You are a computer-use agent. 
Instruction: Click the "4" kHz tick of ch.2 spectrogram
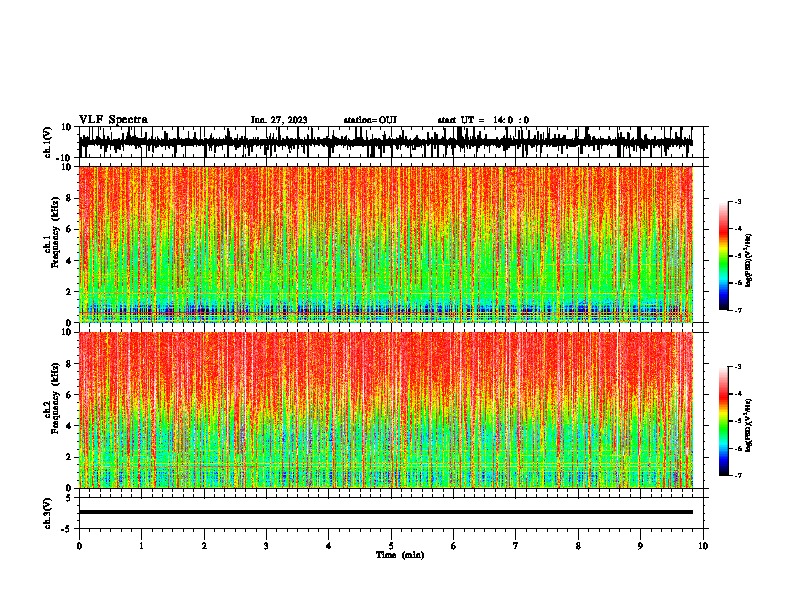point(69,426)
